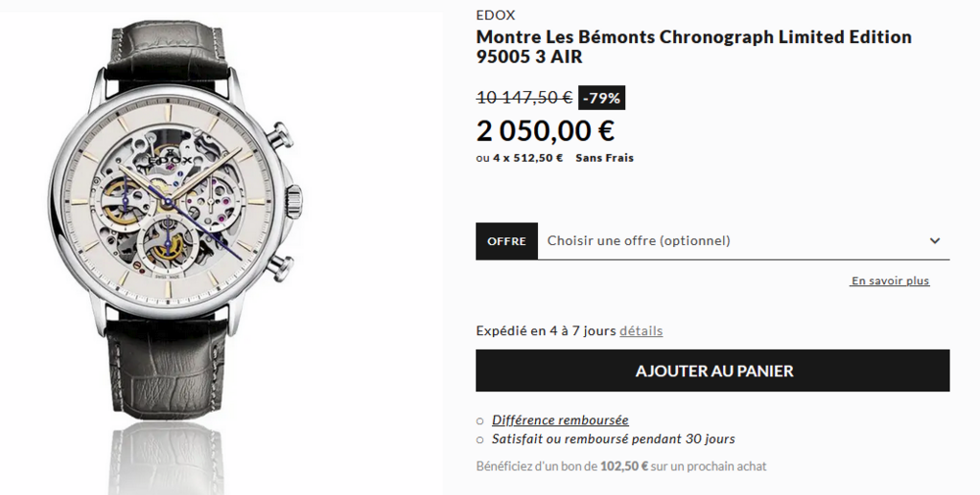The image size is (980, 495).
Task: Follow the 'Différence remboursée' link
Action: 560,420
